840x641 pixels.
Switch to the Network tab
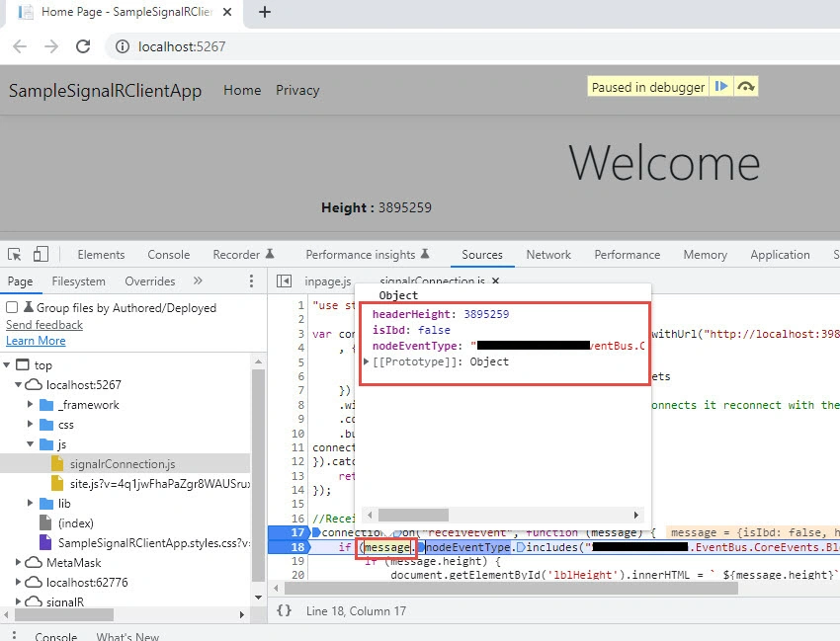[x=548, y=255]
